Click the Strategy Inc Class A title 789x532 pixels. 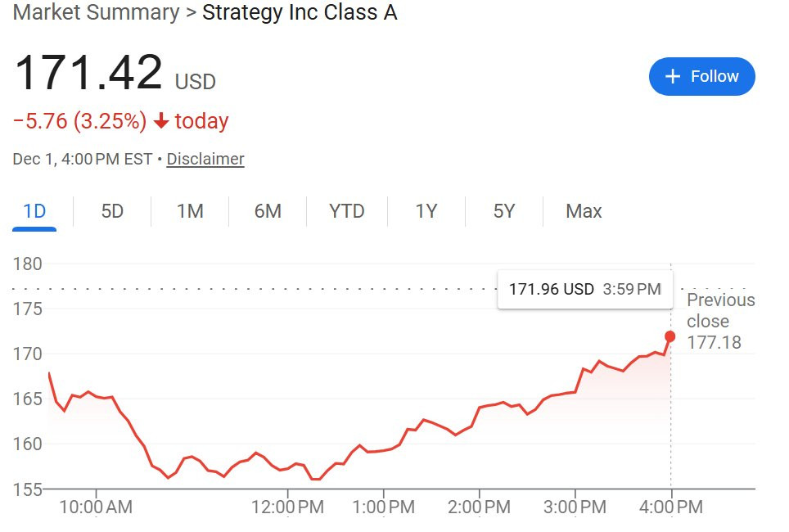[x=300, y=13]
